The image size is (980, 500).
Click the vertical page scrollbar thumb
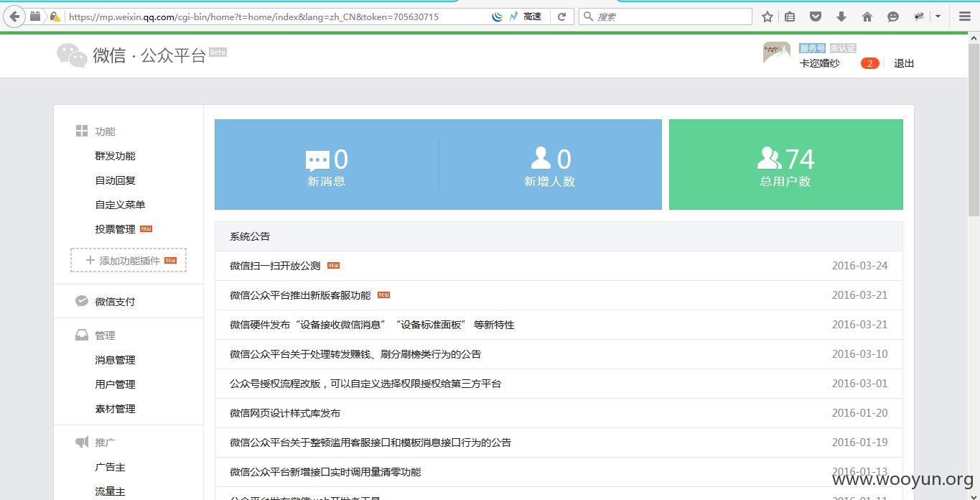click(974, 130)
